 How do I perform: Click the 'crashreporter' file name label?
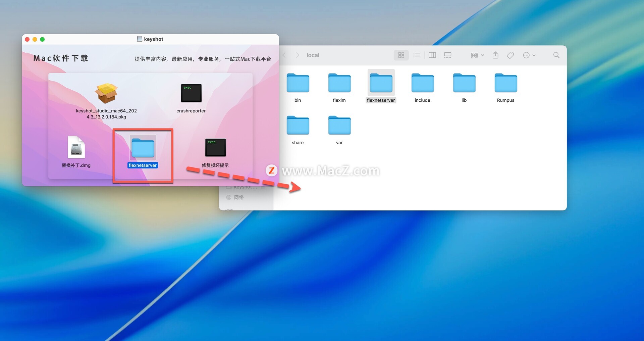tap(191, 111)
